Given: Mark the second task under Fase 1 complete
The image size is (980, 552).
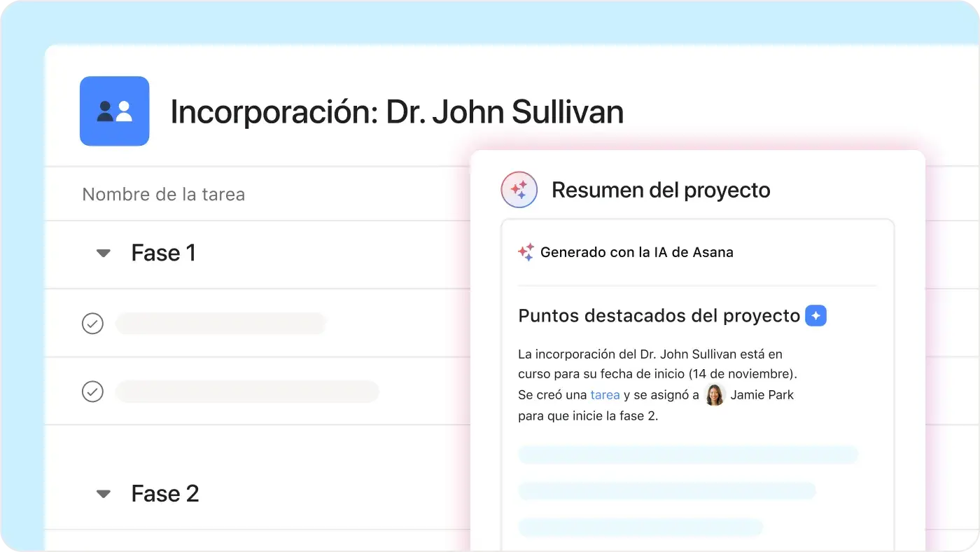Looking at the screenshot, I should pos(92,392).
